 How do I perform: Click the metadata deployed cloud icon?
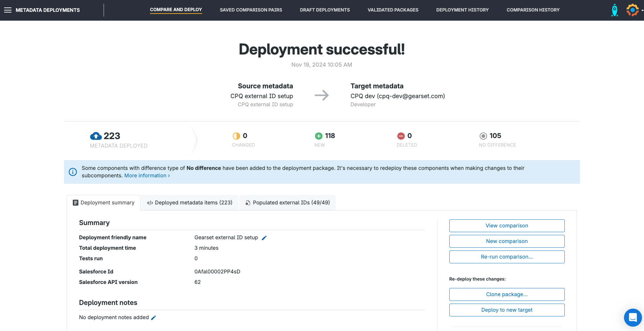point(96,136)
